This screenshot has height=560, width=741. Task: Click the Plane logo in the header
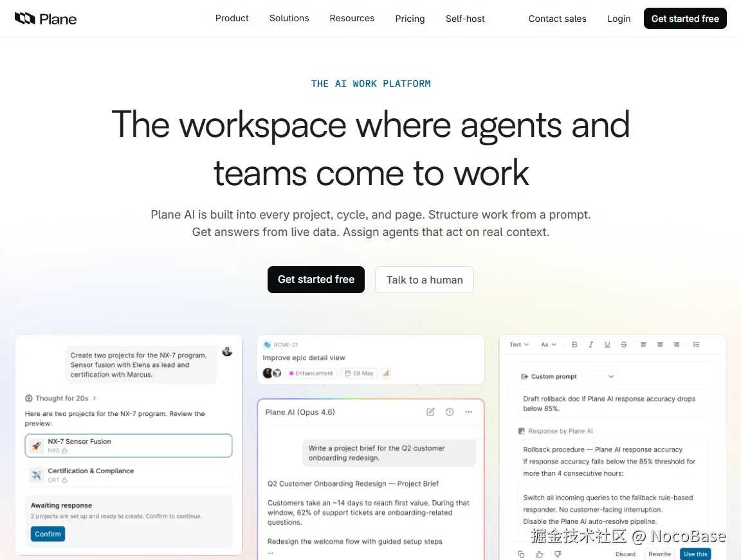click(x=46, y=19)
